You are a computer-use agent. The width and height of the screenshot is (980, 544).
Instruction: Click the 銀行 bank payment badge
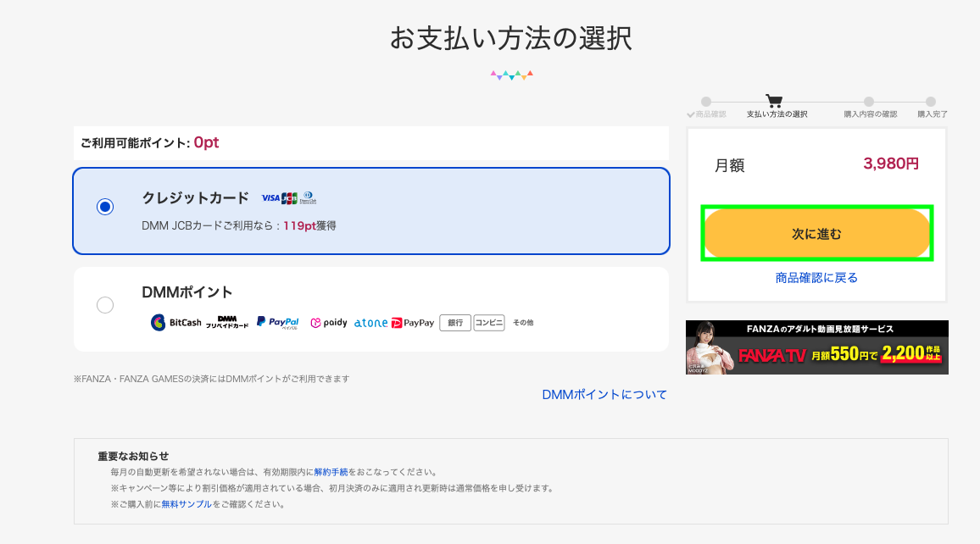coord(455,323)
